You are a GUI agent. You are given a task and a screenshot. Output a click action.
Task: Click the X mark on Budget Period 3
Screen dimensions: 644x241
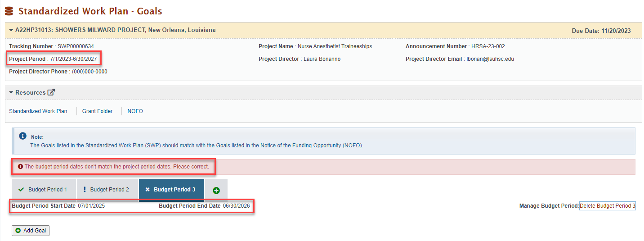(148, 190)
